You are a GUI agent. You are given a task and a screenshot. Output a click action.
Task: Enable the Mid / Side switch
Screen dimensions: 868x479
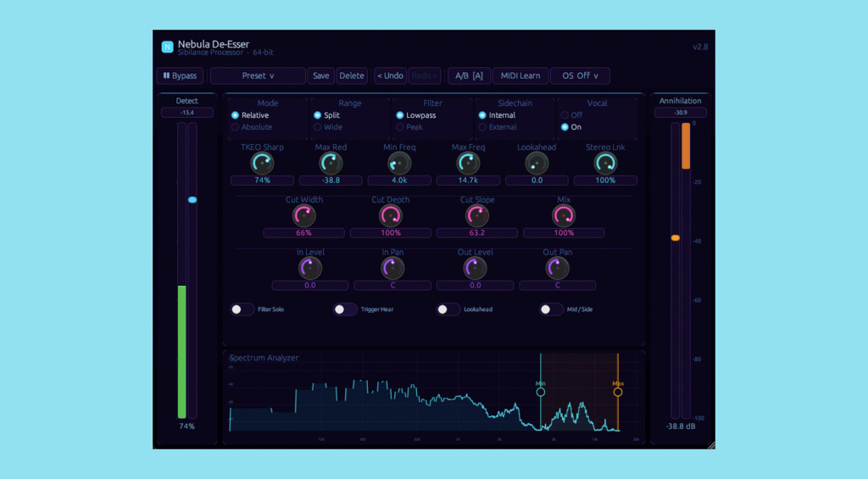coord(551,309)
